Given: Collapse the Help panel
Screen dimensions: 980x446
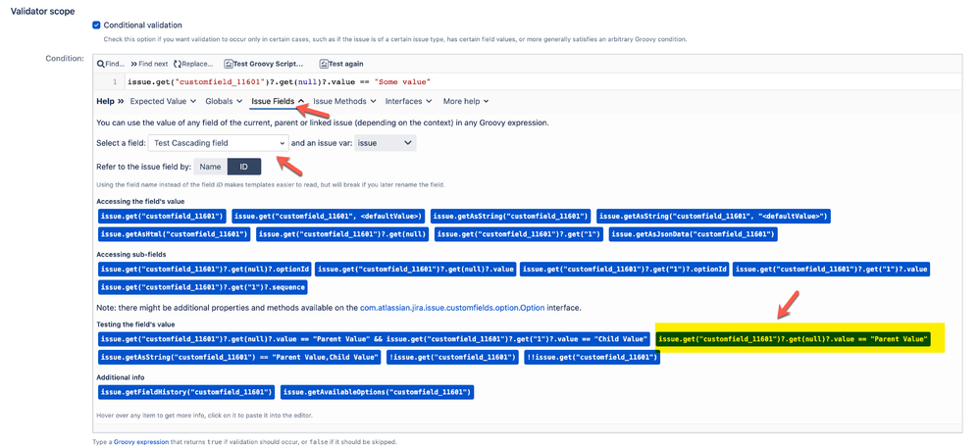Looking at the screenshot, I should point(110,101).
